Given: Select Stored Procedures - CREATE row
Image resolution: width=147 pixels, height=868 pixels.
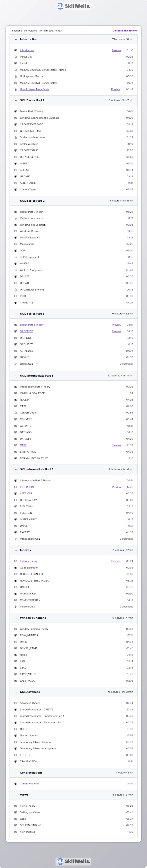Looking at the screenshot, I should [x=73, y=710].
